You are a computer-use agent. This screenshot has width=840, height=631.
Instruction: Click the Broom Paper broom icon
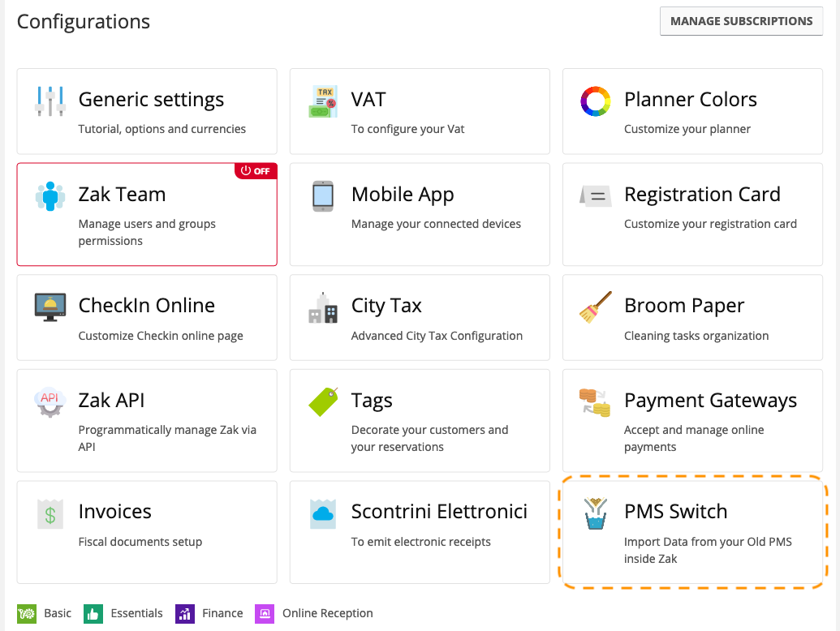coord(595,307)
